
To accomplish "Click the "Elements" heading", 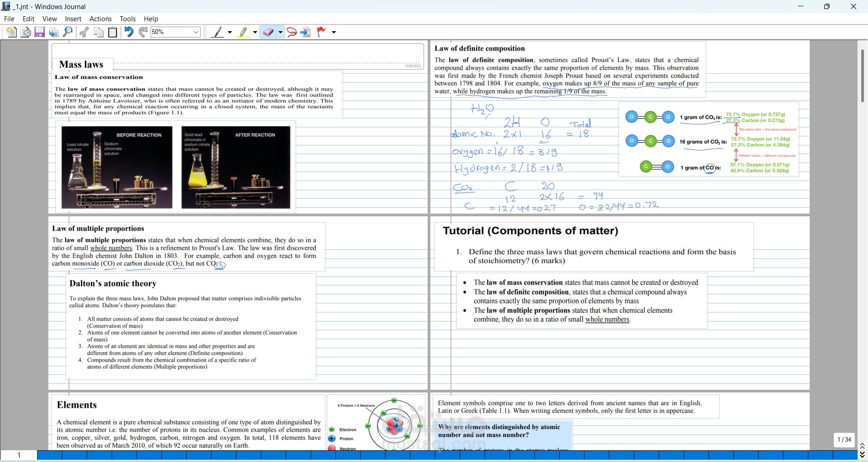I will pos(77,405).
